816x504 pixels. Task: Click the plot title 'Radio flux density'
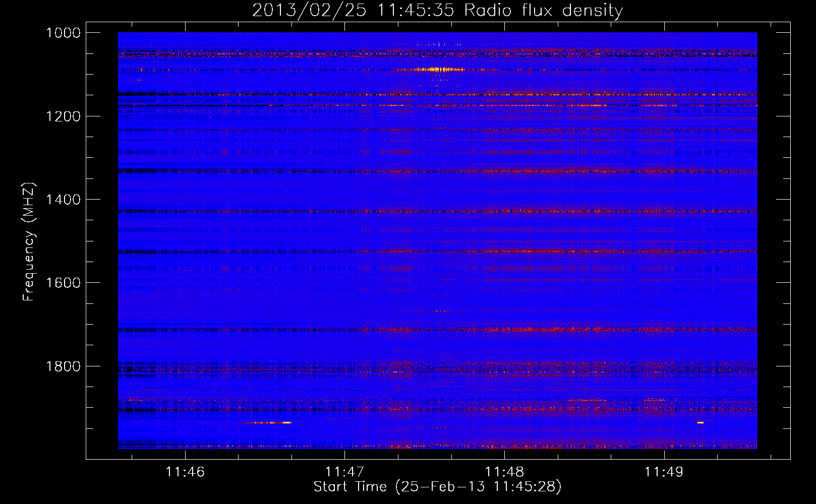pos(544,11)
